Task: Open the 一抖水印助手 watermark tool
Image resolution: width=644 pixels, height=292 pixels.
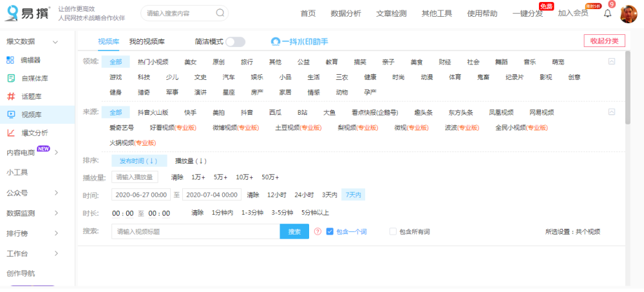Action: coord(299,41)
